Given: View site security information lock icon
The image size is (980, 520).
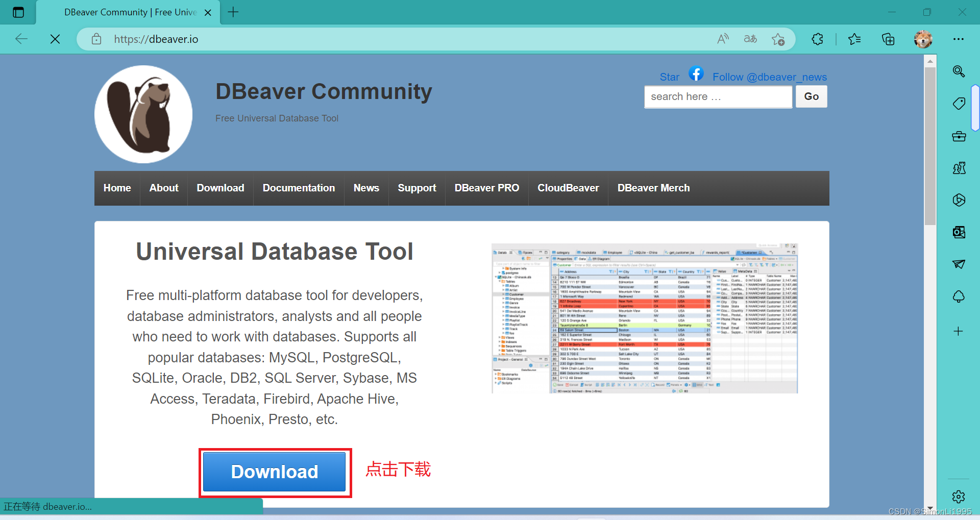Looking at the screenshot, I should pyautogui.click(x=96, y=39).
